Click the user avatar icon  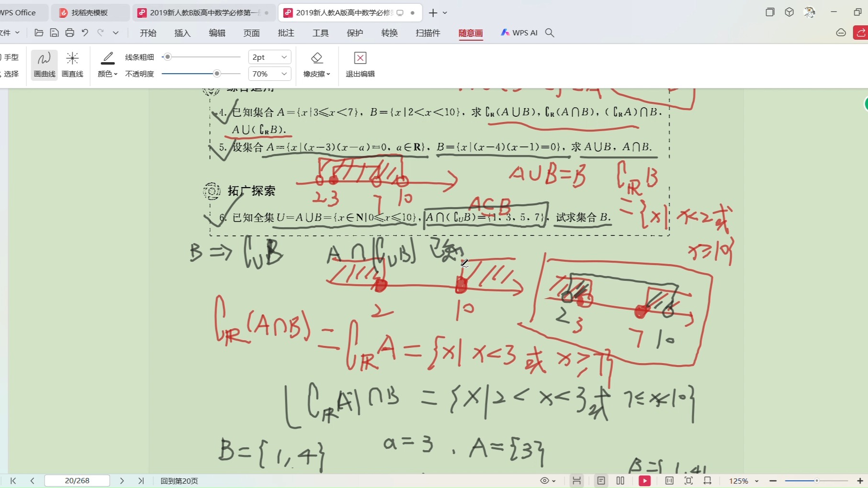[x=810, y=12]
